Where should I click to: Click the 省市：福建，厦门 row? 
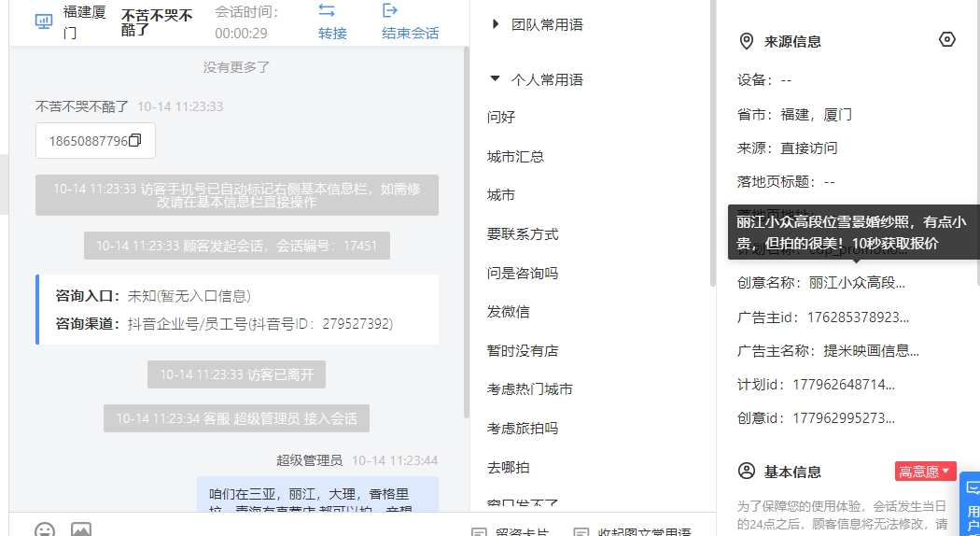click(794, 115)
